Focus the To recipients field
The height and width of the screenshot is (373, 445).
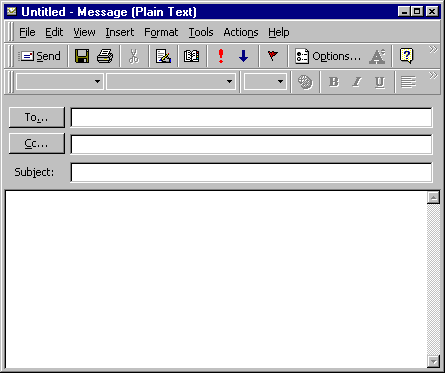[252, 117]
